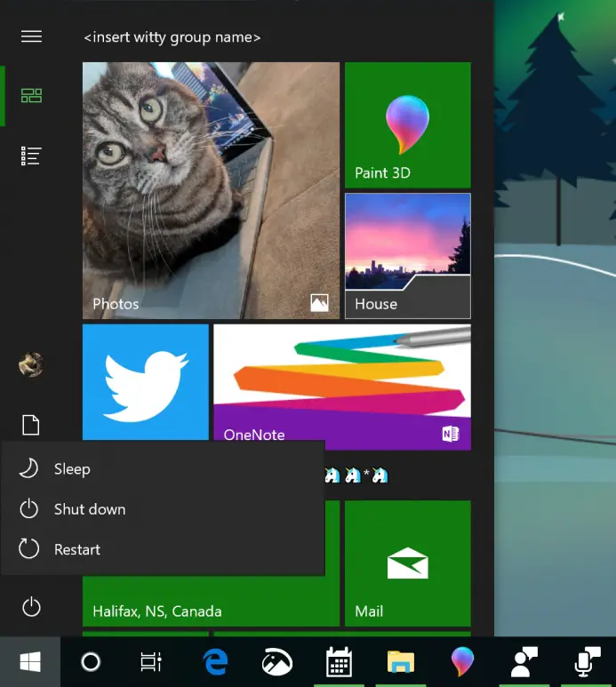Choose Sleep from the power menu
Viewport: 616px width, 687px height.
[x=163, y=468]
